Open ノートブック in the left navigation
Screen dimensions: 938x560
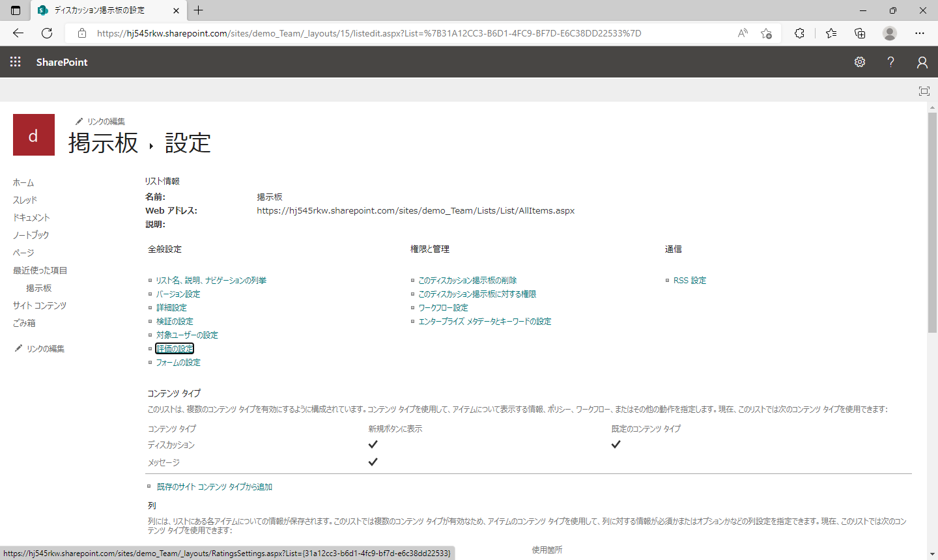click(x=31, y=235)
